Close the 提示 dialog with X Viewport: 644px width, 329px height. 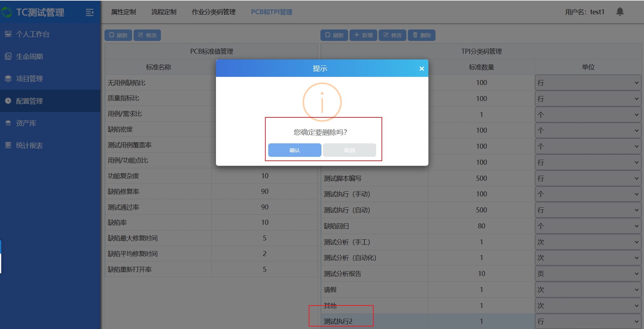click(x=421, y=69)
